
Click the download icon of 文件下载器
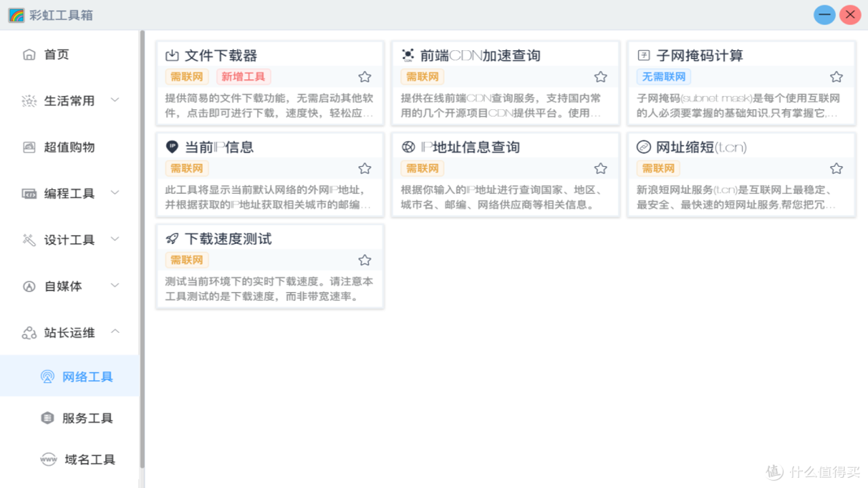coord(172,56)
